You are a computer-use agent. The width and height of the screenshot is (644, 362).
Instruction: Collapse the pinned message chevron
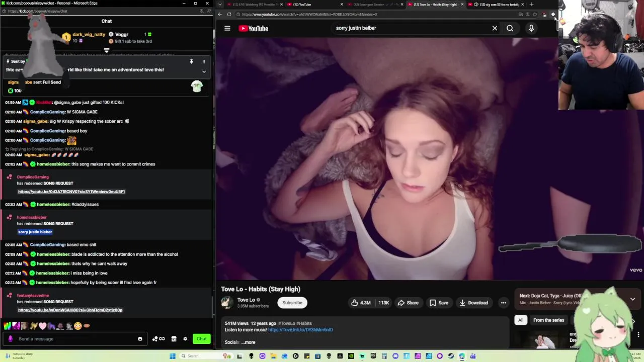[204, 71]
